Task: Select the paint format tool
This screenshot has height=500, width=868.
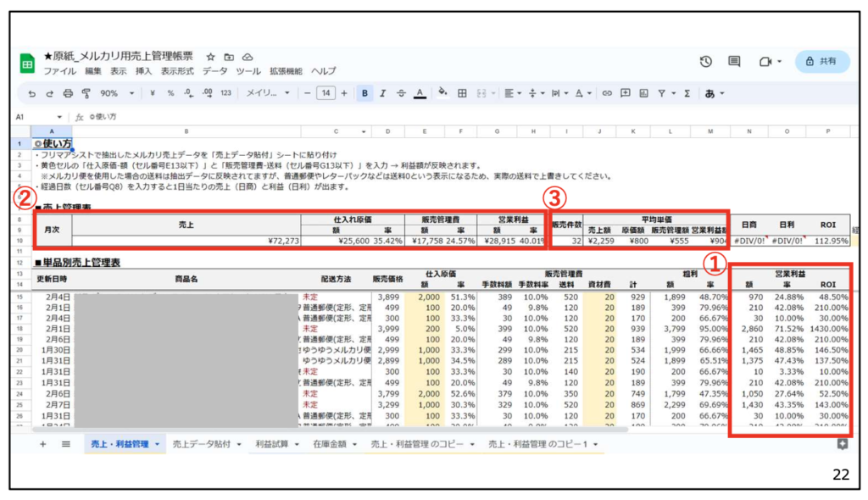Action: 86,93
